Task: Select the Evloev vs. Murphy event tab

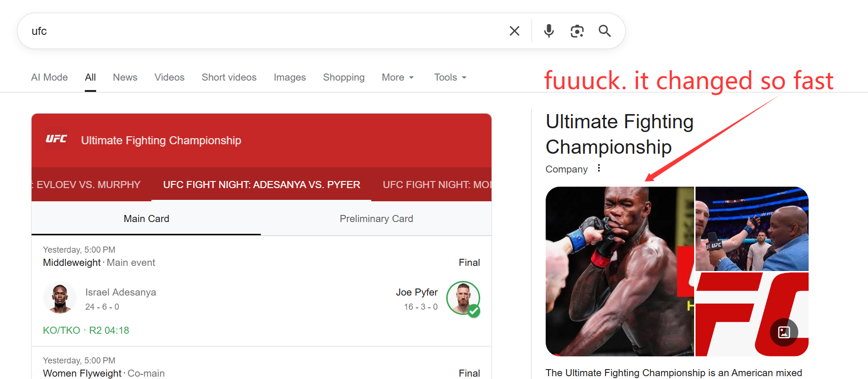Action: (x=88, y=185)
